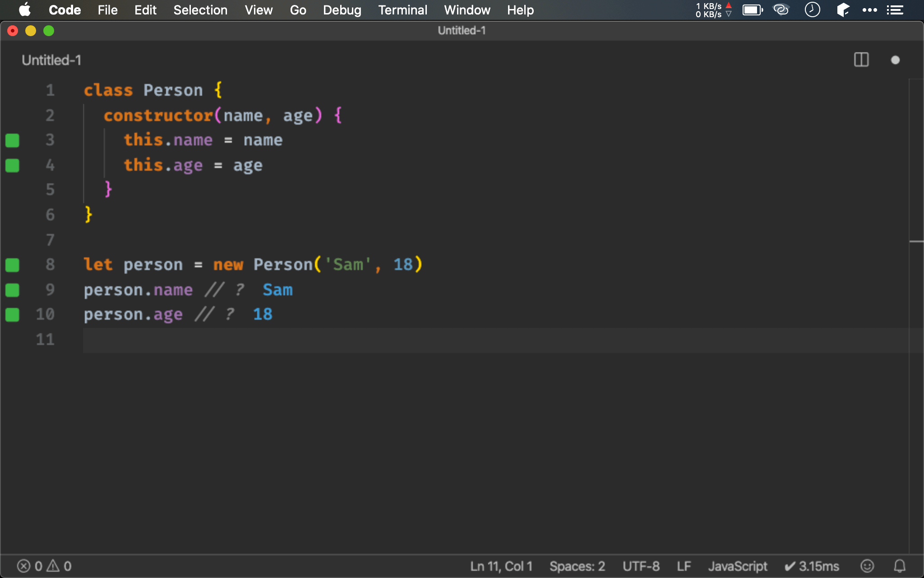Click the Ln 11, Col 1 button
Image resolution: width=924 pixels, height=578 pixels.
point(501,566)
